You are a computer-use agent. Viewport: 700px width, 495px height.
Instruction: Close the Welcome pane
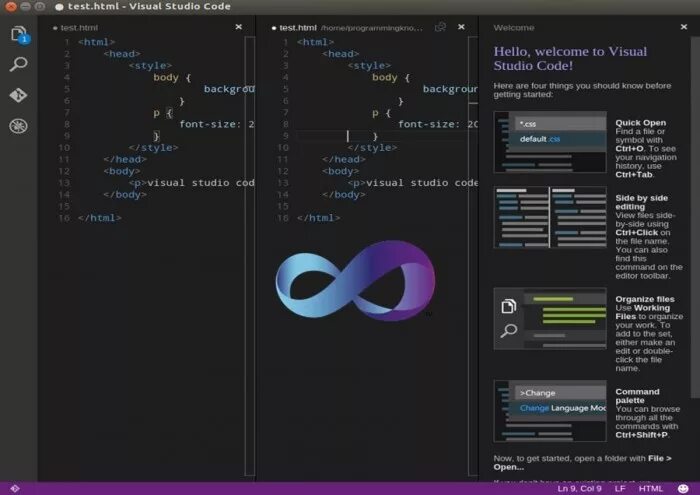click(683, 27)
